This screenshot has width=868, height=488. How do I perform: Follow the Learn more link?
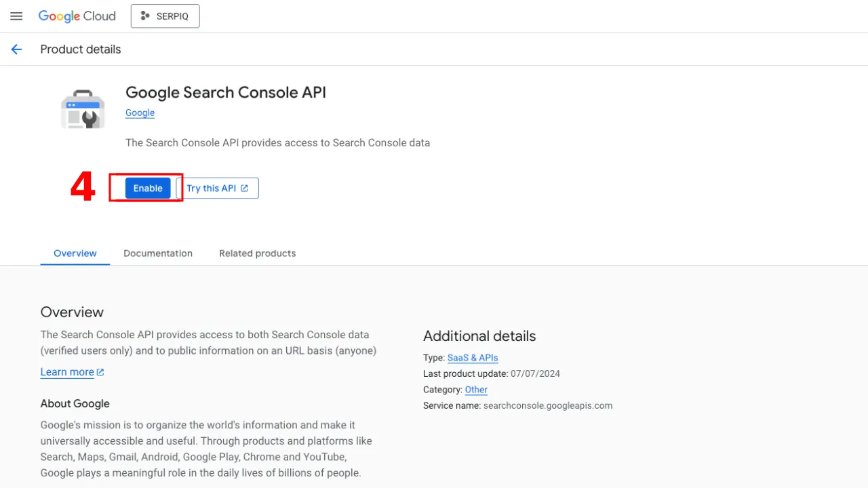pos(67,372)
